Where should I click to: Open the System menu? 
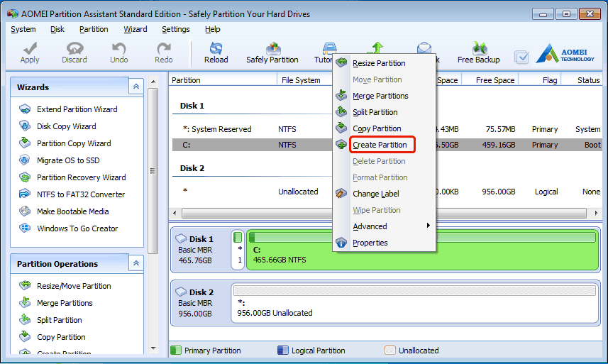23,29
